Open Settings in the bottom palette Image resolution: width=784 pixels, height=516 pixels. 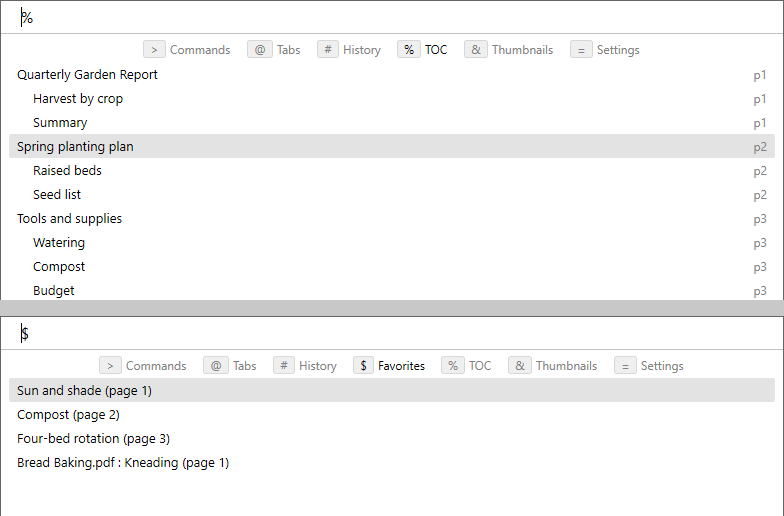coord(662,366)
